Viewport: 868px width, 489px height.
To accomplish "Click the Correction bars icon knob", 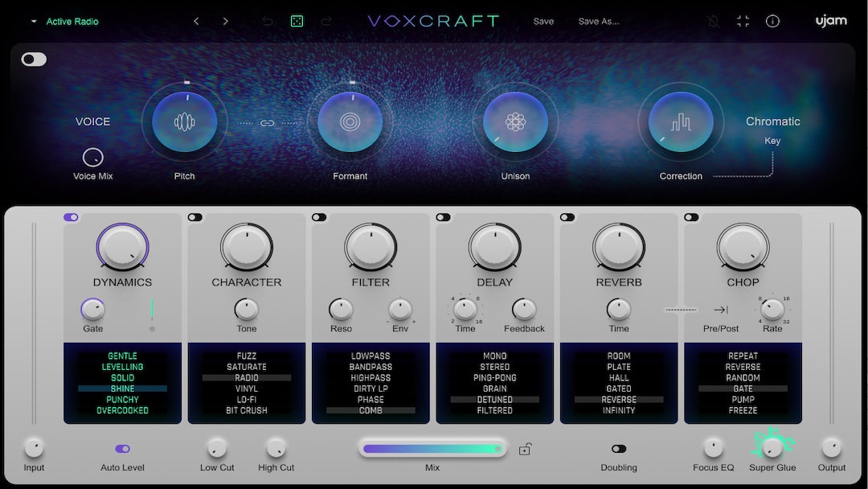I will pos(681,121).
